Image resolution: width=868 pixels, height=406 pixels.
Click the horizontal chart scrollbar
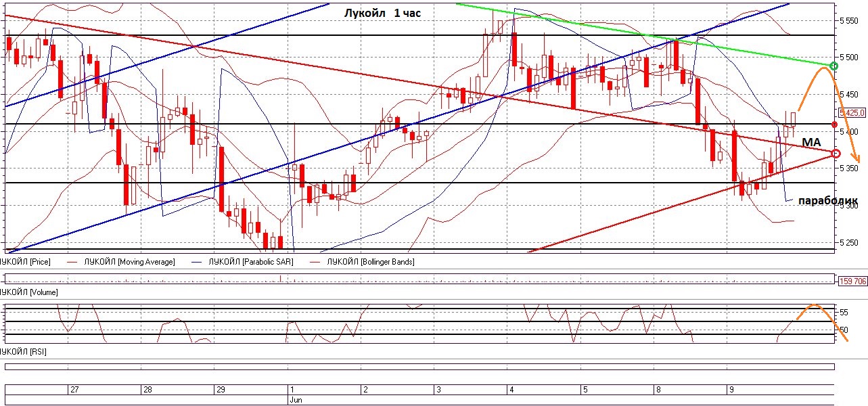coord(420,367)
